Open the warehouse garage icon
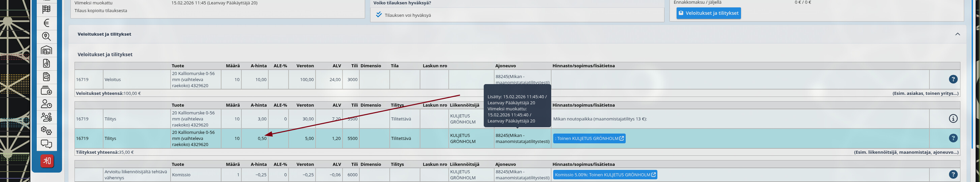 point(47,50)
